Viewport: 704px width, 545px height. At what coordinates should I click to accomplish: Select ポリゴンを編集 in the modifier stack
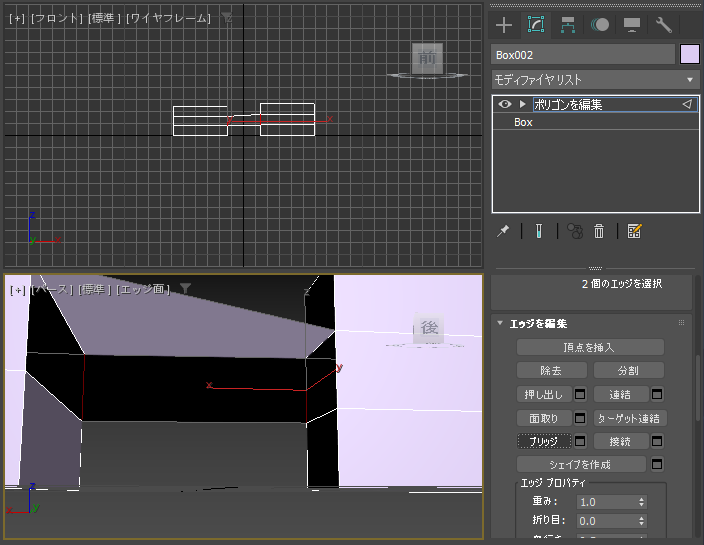[x=568, y=105]
